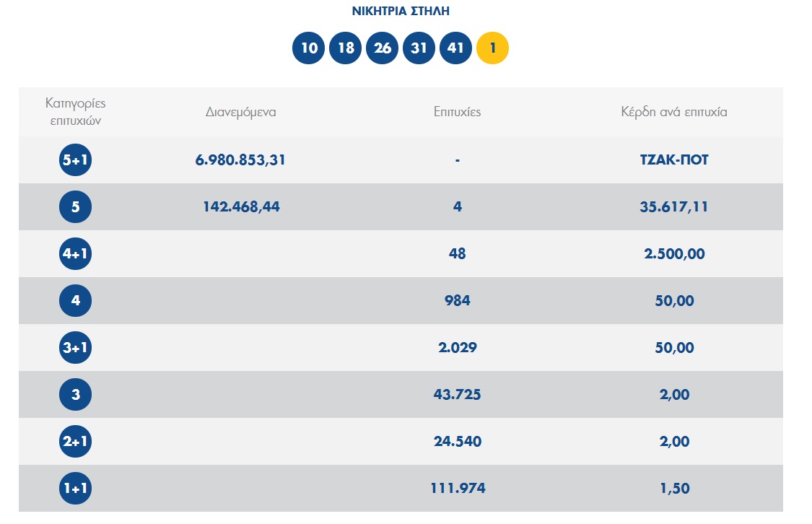The width and height of the screenshot is (812, 524).
Task: Select the winning number 31 ball
Action: tap(419, 48)
